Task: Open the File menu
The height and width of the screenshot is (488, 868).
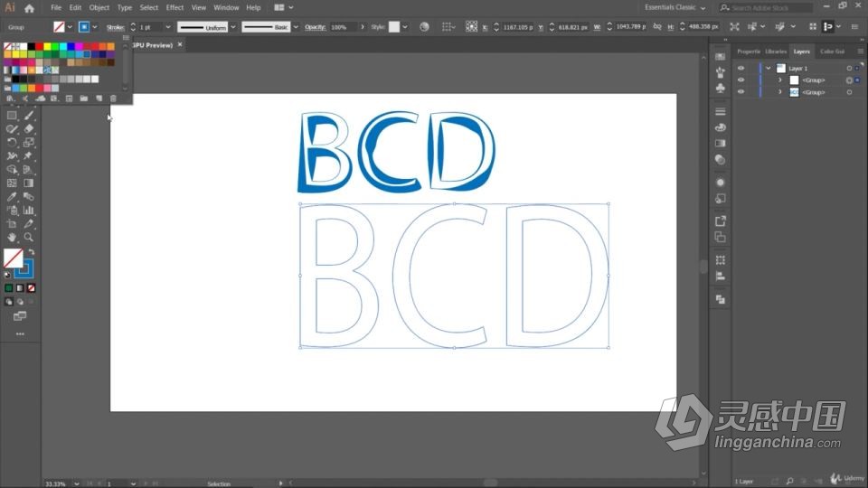Action: [x=56, y=8]
